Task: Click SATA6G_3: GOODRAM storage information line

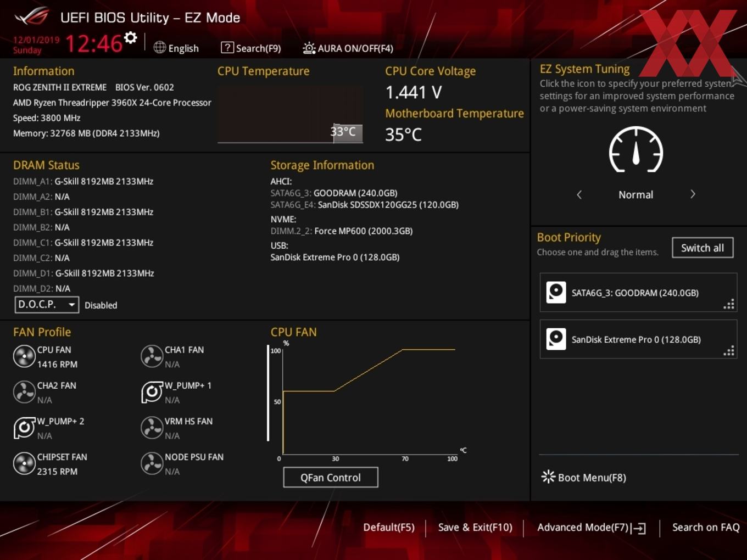Action: point(334,193)
